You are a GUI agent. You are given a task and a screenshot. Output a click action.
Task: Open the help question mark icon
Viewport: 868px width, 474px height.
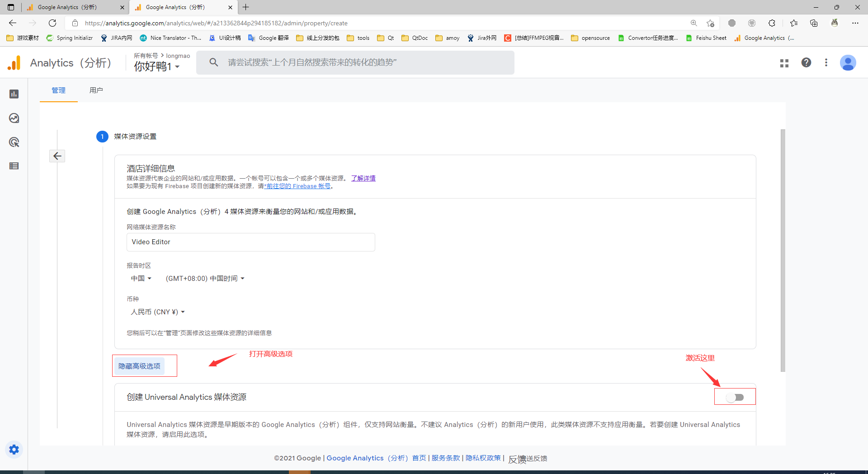(806, 62)
